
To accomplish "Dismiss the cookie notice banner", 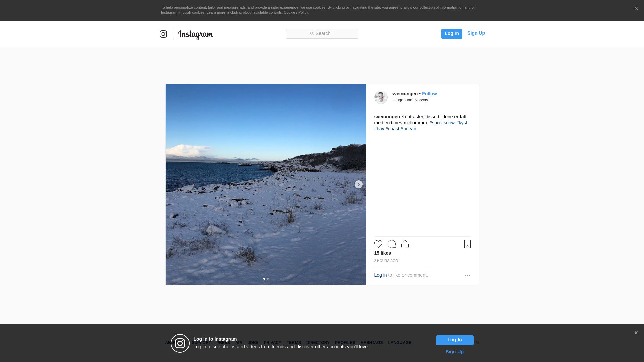I will (x=636, y=9).
